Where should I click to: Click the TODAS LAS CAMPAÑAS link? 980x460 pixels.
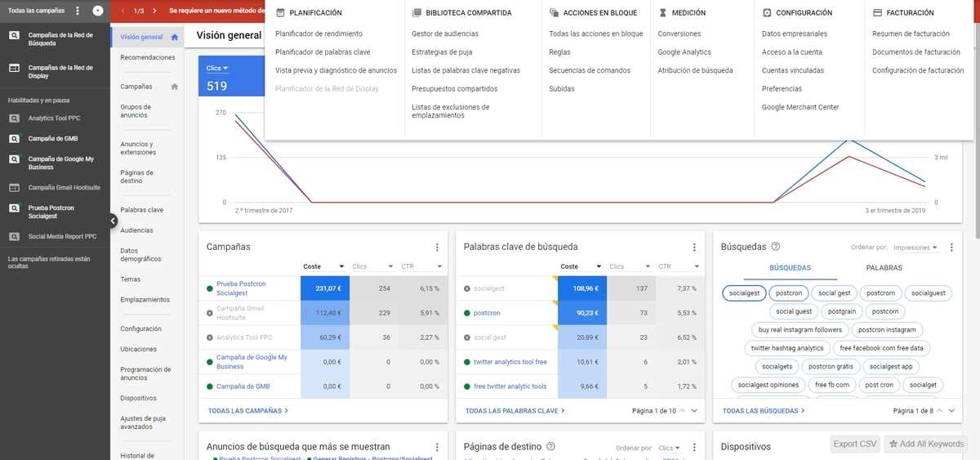248,411
